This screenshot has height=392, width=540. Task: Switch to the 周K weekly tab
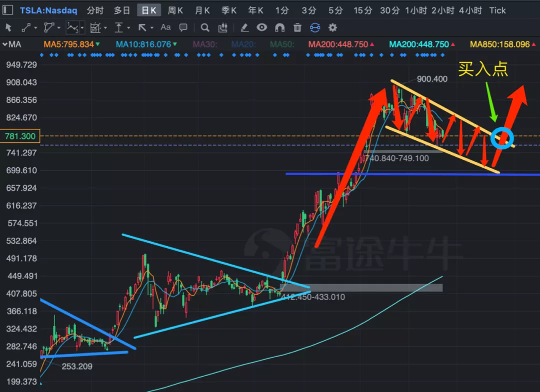coord(175,10)
